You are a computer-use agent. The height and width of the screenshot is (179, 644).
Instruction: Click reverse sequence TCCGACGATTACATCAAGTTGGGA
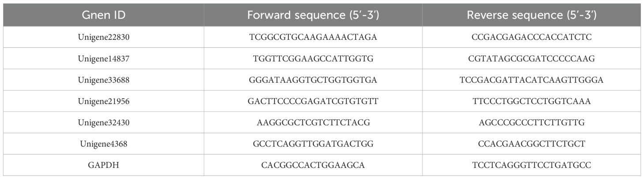coord(532,80)
